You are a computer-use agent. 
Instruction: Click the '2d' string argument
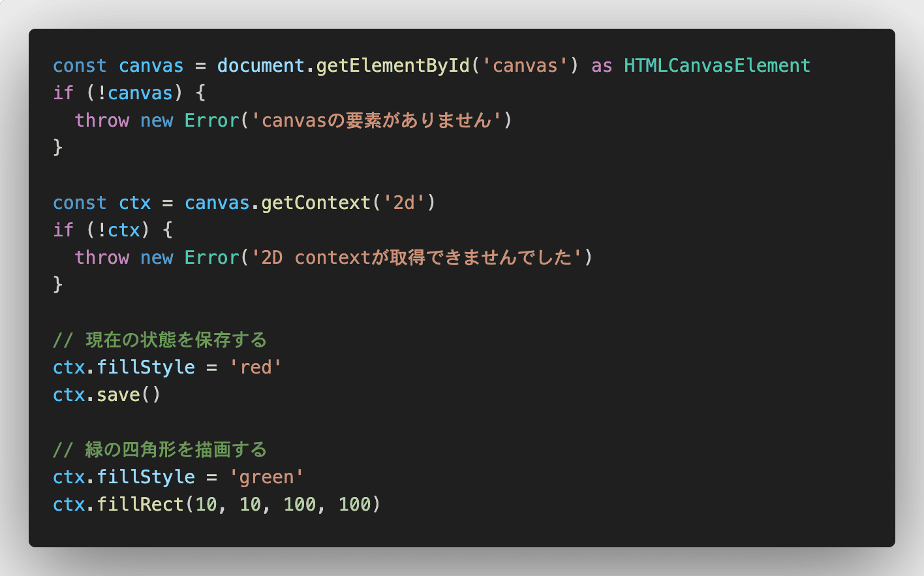pyautogui.click(x=404, y=202)
